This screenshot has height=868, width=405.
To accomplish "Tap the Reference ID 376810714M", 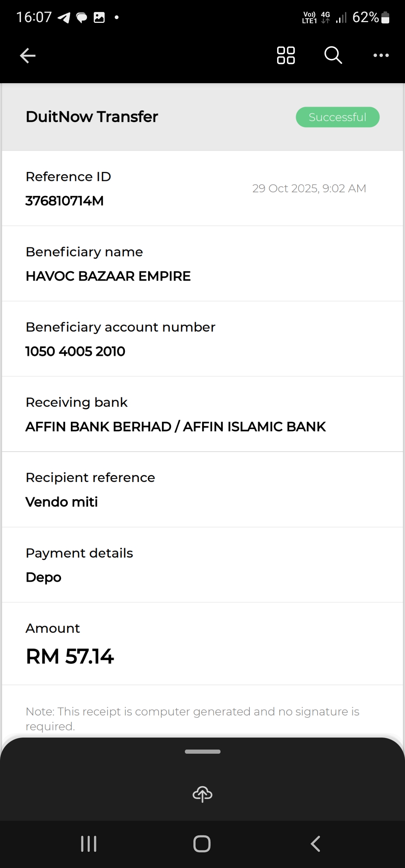I will click(x=64, y=201).
